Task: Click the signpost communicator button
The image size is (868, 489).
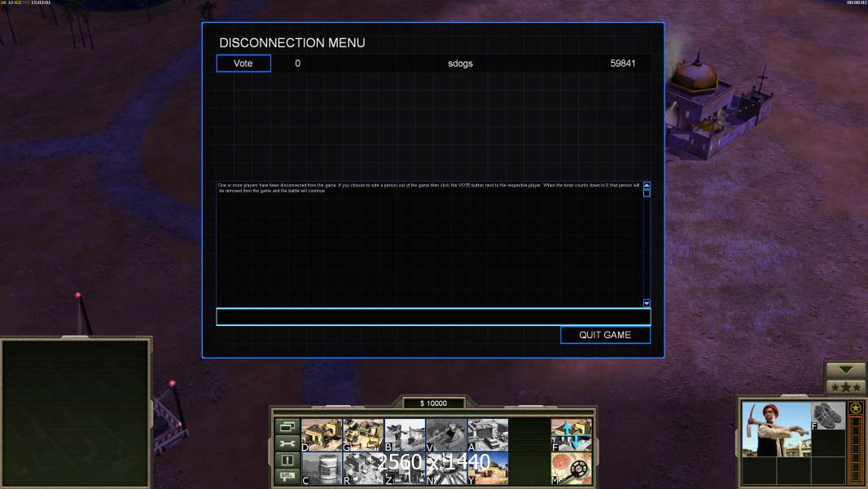Action: (287, 476)
